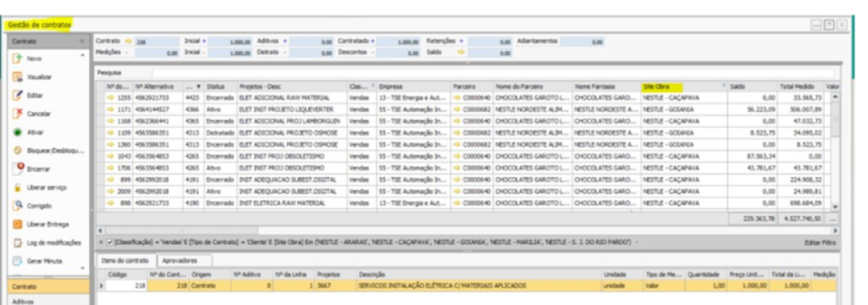
Task: Click the grid's horizontal scrollbar left arrow
Action: pos(100,230)
